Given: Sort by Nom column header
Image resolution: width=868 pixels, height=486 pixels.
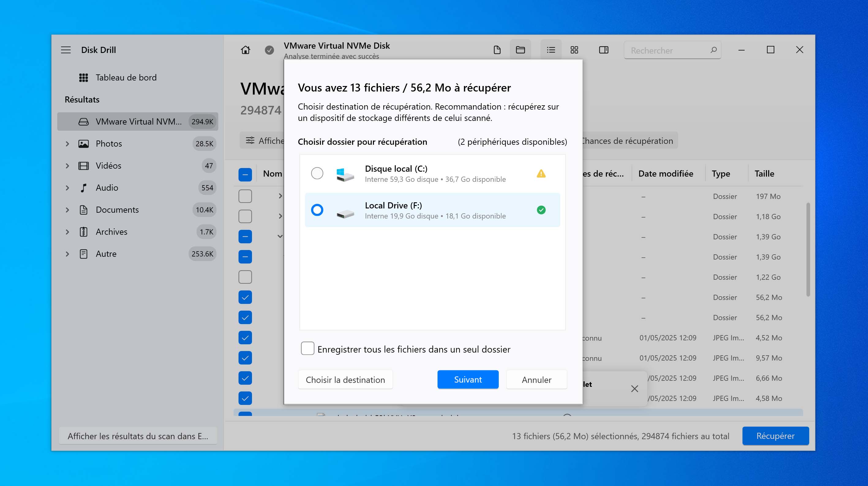Looking at the screenshot, I should (x=272, y=174).
